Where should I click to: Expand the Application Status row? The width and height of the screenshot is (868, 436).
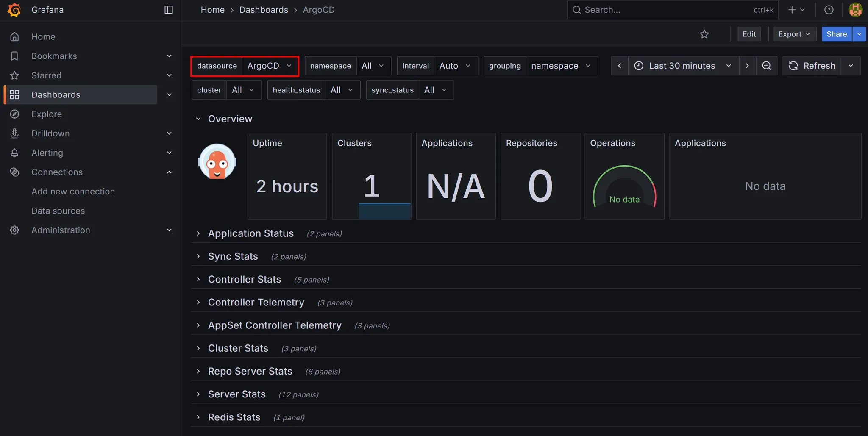point(198,233)
